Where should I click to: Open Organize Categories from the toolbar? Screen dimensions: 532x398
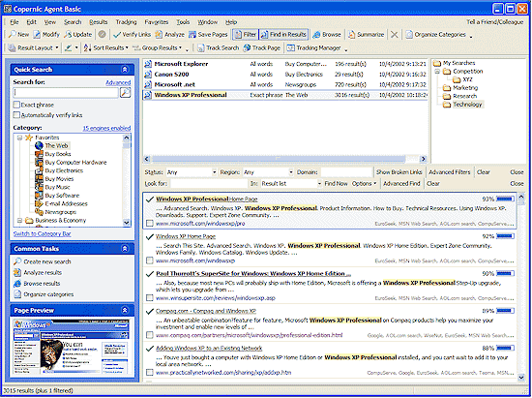coord(436,34)
